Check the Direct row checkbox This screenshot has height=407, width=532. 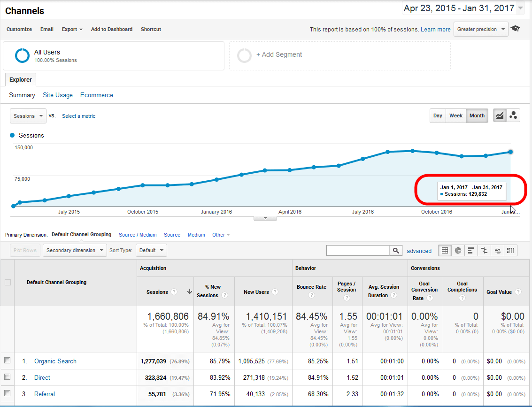[7, 377]
